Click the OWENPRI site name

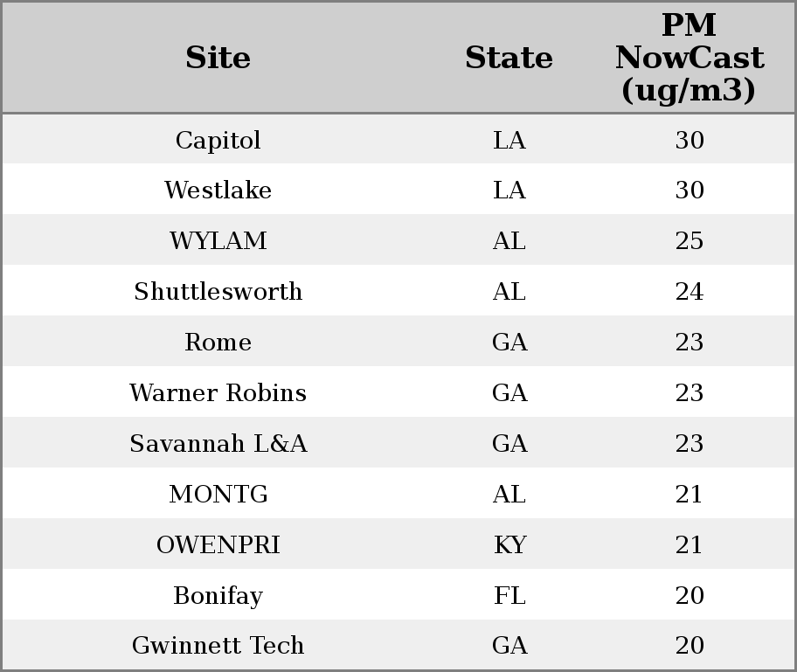(x=218, y=545)
